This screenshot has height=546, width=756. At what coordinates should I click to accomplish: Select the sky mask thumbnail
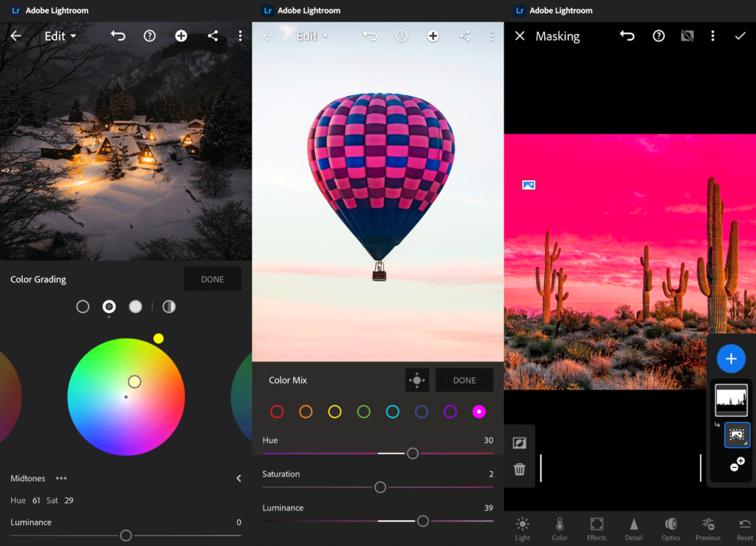(731, 400)
